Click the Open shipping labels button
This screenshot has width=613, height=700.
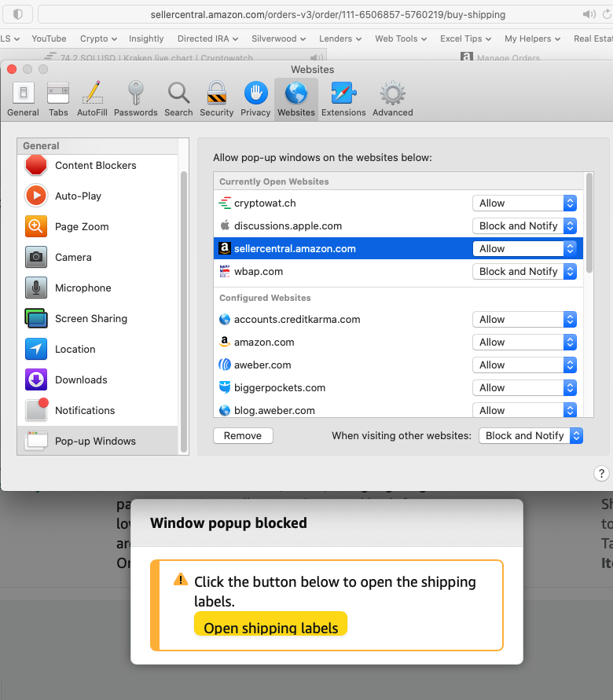tap(270, 624)
